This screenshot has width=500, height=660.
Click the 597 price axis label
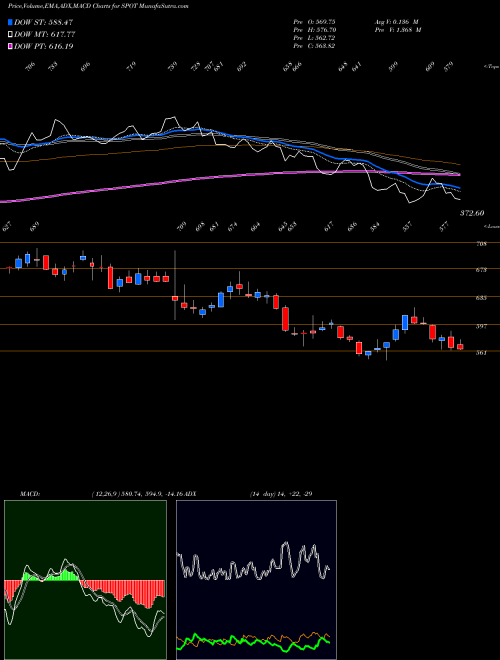click(x=481, y=326)
